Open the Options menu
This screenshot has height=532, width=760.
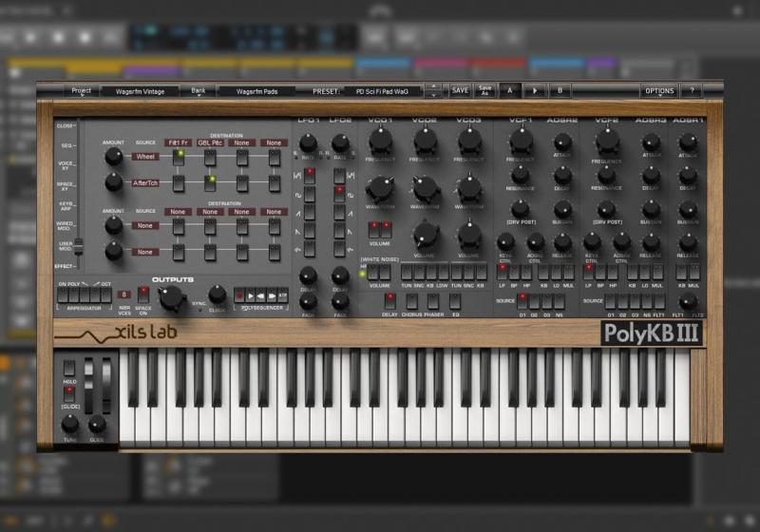(658, 91)
